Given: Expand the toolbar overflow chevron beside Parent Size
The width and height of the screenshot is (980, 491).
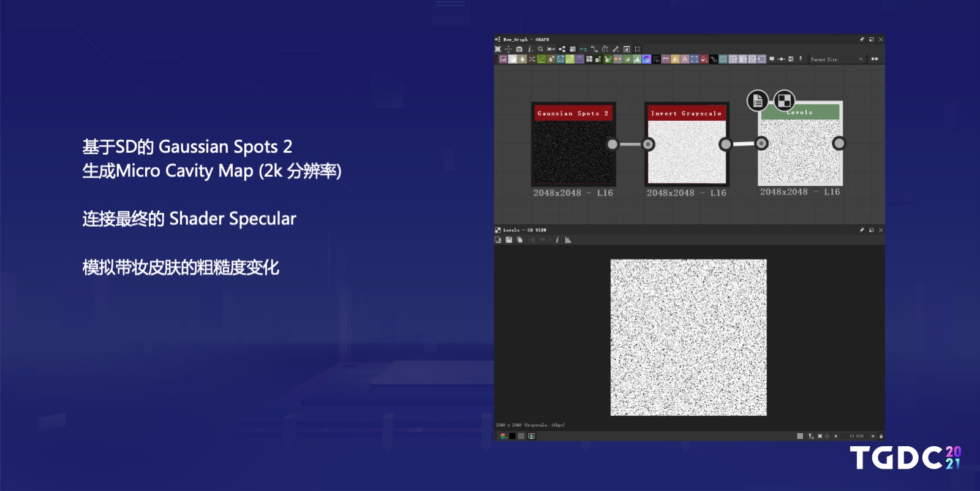Looking at the screenshot, I should pos(861,59).
